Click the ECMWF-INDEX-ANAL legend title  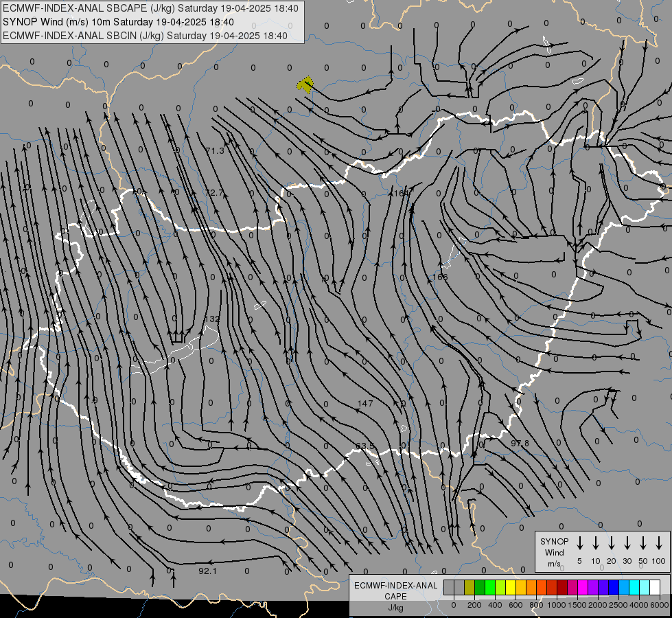click(395, 586)
